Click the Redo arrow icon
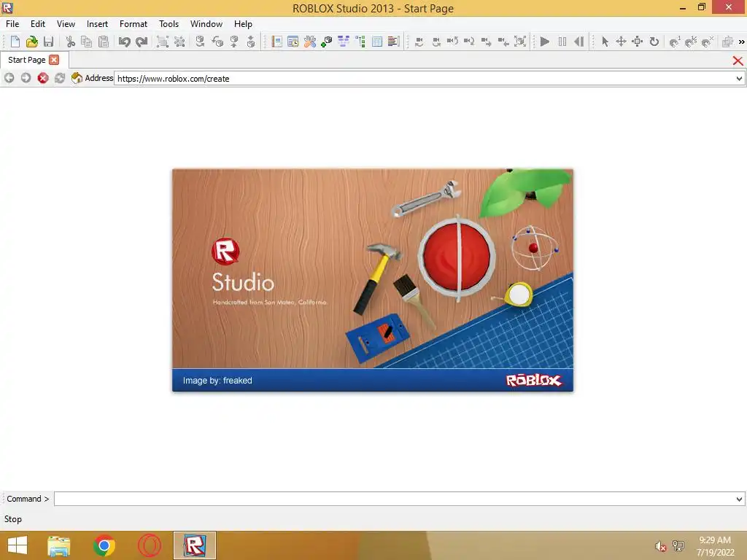Image resolution: width=747 pixels, height=560 pixels. pyautogui.click(x=142, y=42)
